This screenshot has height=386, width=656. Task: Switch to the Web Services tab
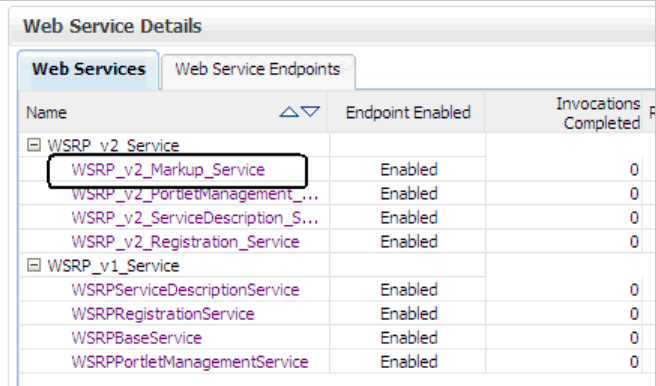(x=88, y=69)
